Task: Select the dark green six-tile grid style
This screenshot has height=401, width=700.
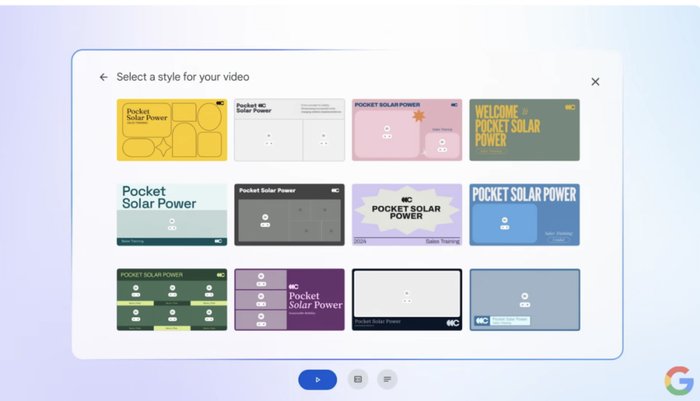Action: pos(172,300)
